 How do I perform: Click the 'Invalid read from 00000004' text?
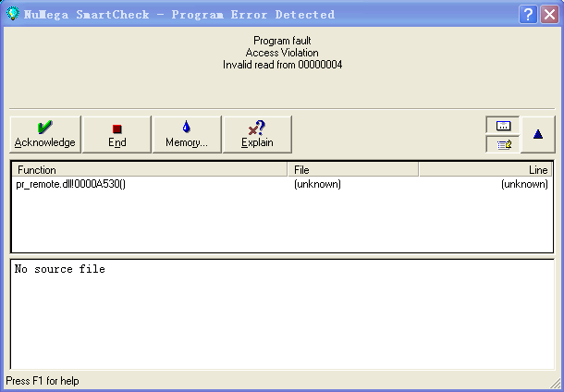[x=282, y=65]
